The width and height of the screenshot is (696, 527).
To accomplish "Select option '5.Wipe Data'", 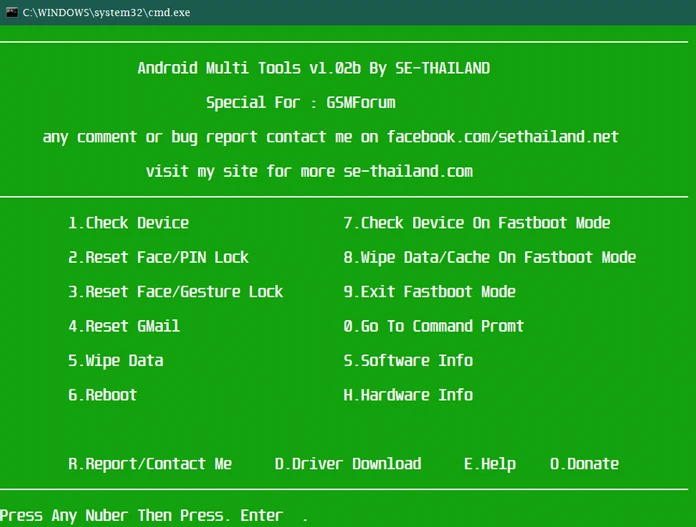I will (x=115, y=361).
